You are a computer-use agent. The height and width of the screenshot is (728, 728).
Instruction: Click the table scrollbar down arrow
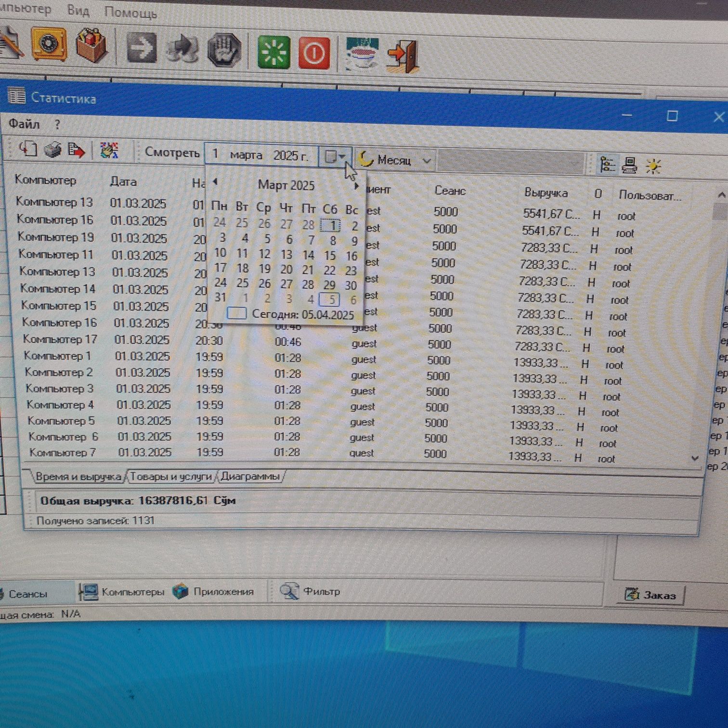coord(695,458)
